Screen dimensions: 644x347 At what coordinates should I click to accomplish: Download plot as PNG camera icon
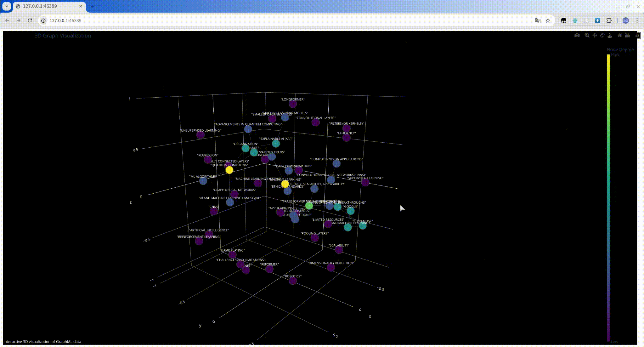point(577,35)
